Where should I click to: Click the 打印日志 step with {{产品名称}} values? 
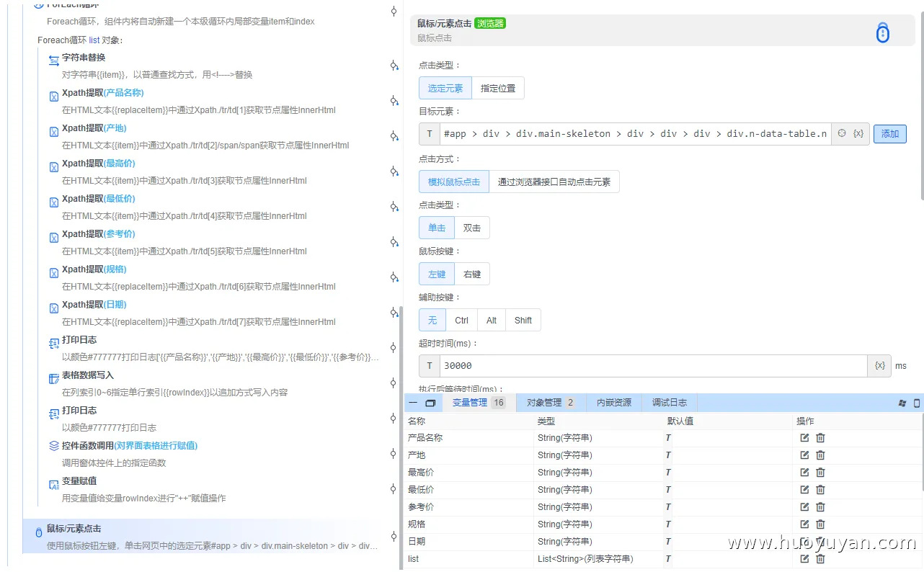(x=215, y=349)
